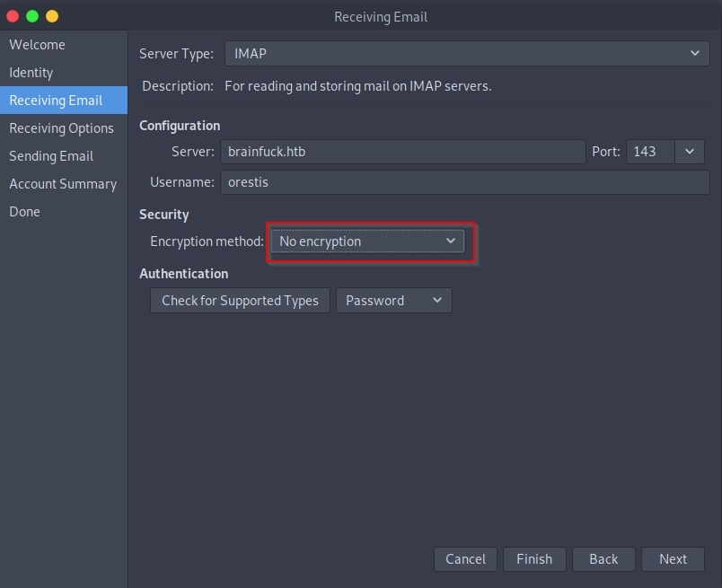Click the Username field containing orestis
This screenshot has width=722, height=588.
(464, 182)
